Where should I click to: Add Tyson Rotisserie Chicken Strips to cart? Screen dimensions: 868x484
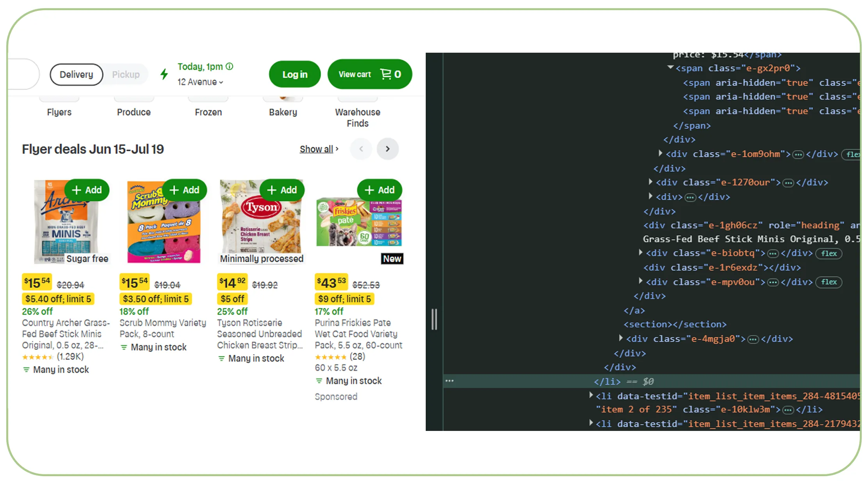tap(282, 190)
